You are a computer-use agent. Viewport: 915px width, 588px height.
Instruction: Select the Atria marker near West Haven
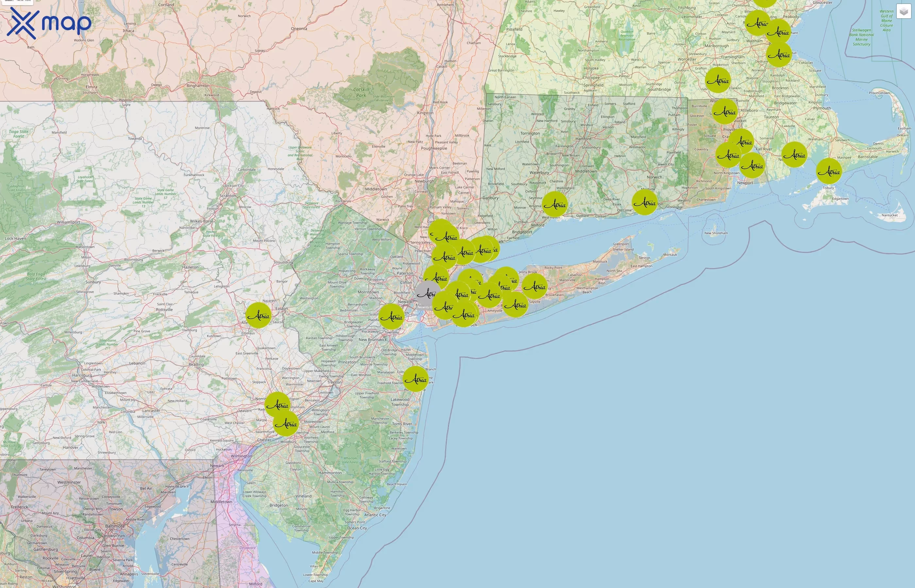click(x=555, y=204)
